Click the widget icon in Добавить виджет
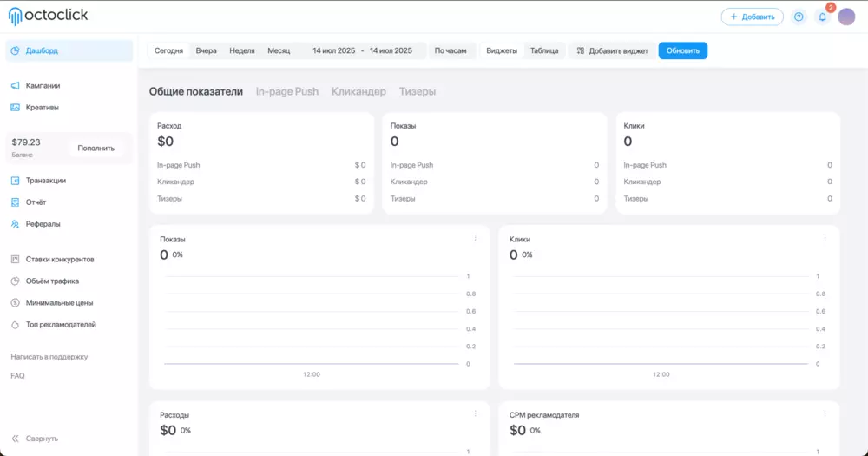The width and height of the screenshot is (868, 456). click(580, 50)
